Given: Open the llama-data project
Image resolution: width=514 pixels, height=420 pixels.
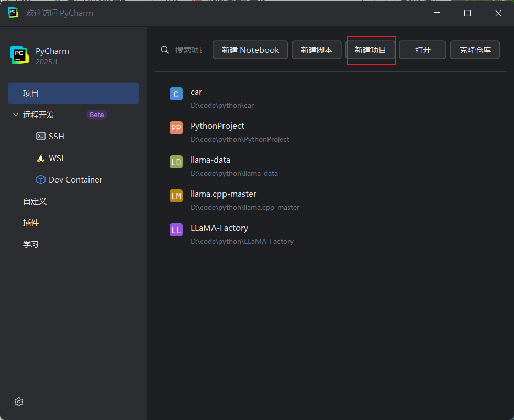Looking at the screenshot, I should pyautogui.click(x=210, y=160).
